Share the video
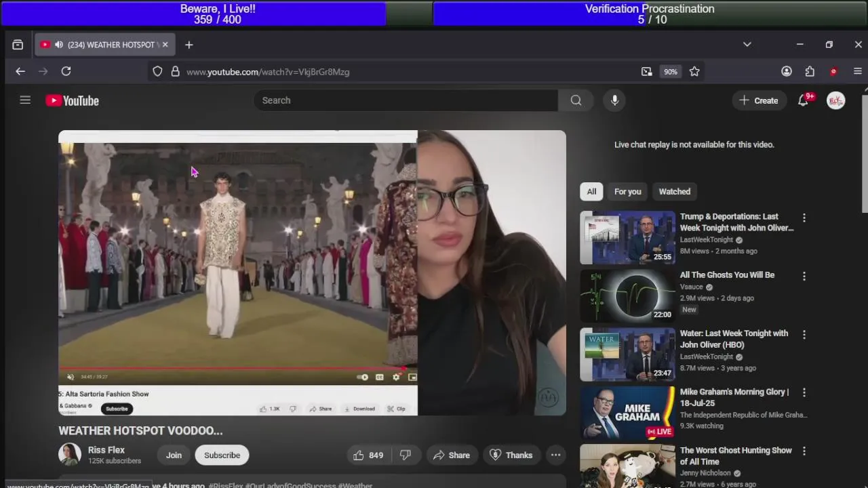Screen dimensions: 868x488 (451, 455)
